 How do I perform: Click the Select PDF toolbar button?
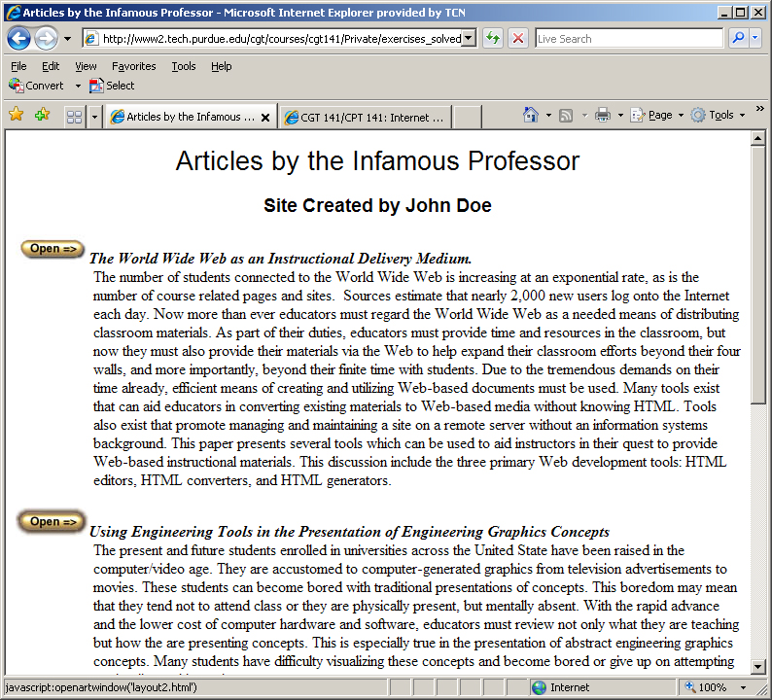click(112, 86)
